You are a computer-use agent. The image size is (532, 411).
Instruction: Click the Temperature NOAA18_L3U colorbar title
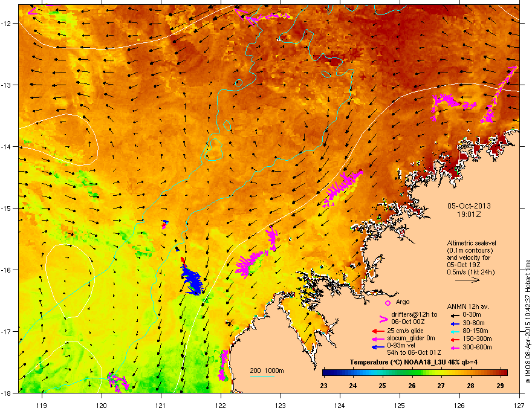414,362
